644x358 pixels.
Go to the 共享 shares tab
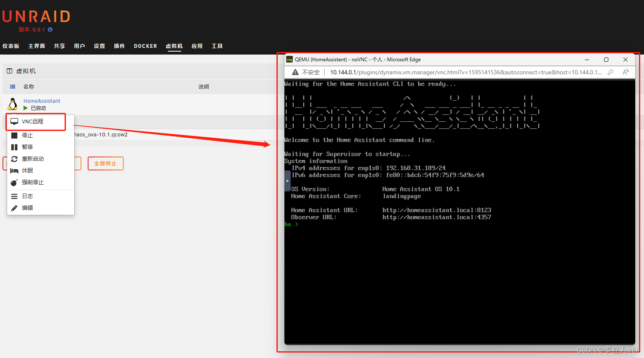60,46
